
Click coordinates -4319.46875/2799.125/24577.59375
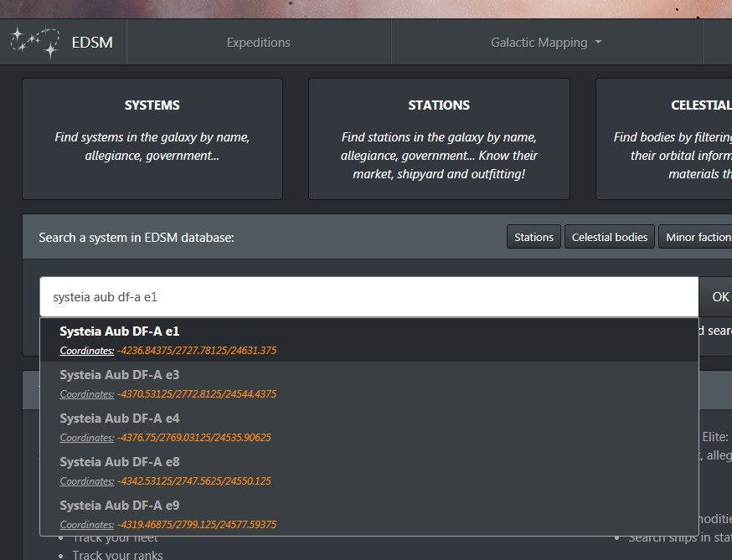point(197,525)
